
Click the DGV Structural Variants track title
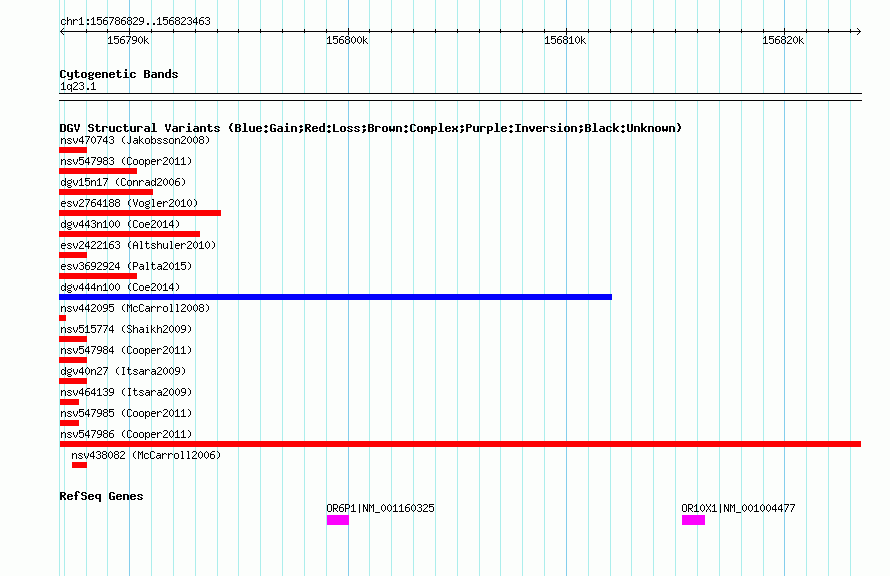(x=371, y=128)
